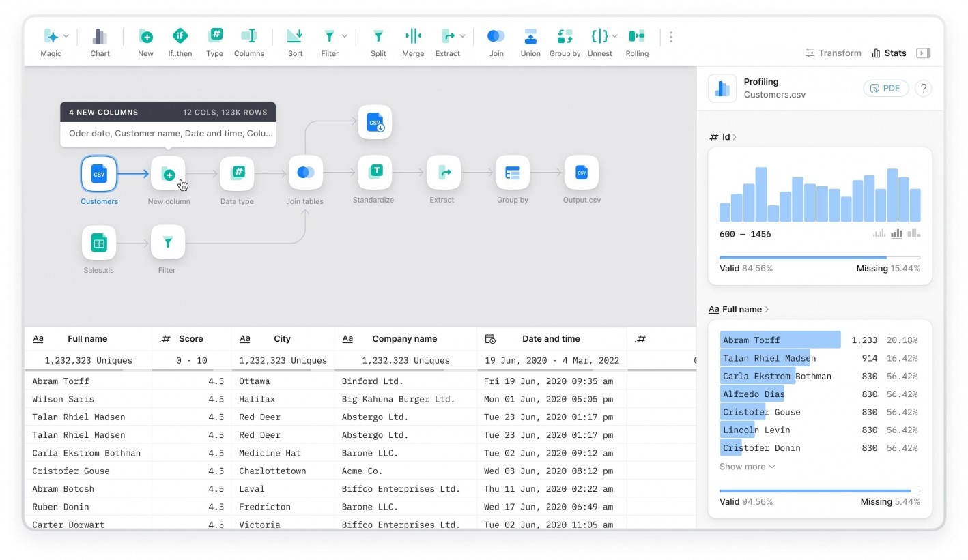The height and width of the screenshot is (560, 968).
Task: Switch histogram to sparse bars view
Action: coord(879,233)
